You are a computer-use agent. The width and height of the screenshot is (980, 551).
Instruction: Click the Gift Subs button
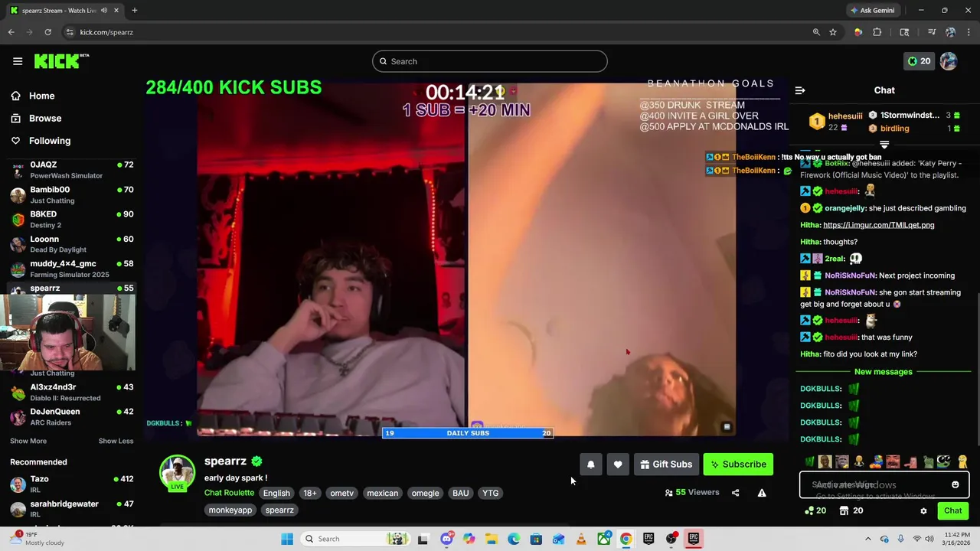666,465
